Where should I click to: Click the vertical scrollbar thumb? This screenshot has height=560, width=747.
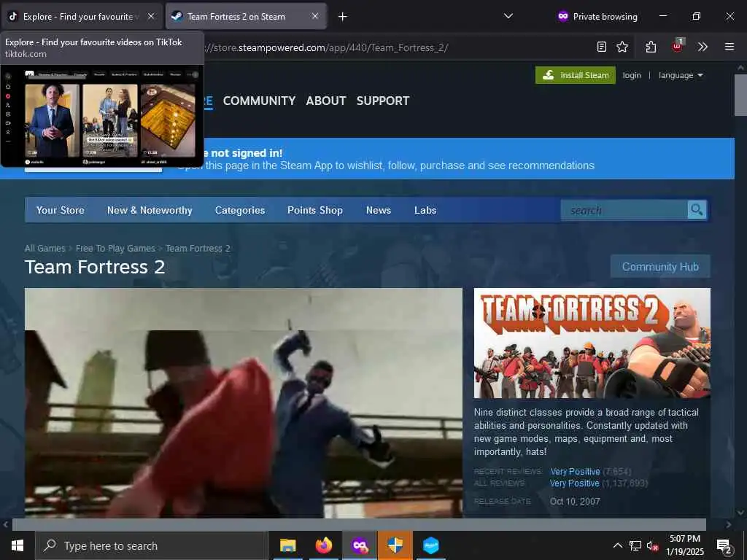[x=740, y=96]
